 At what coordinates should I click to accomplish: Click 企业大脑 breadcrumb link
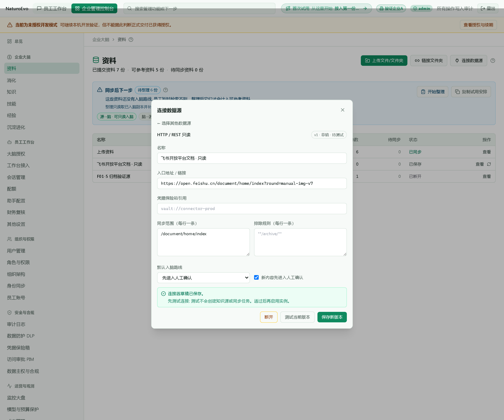[101, 40]
